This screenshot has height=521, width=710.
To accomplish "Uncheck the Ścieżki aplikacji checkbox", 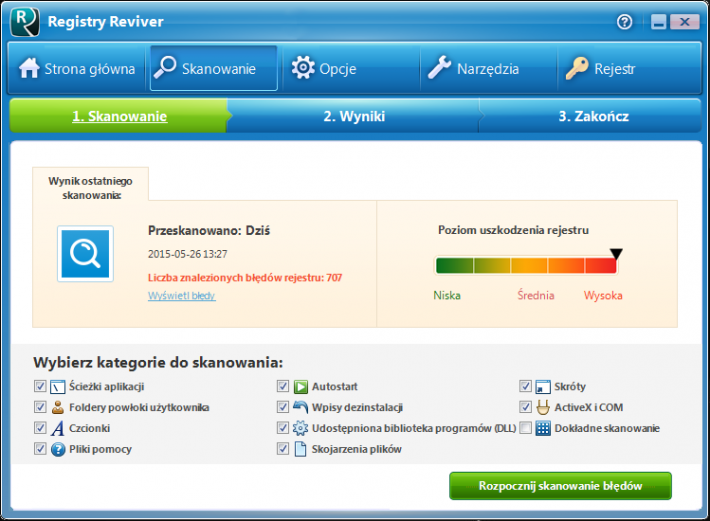I will pyautogui.click(x=40, y=386).
